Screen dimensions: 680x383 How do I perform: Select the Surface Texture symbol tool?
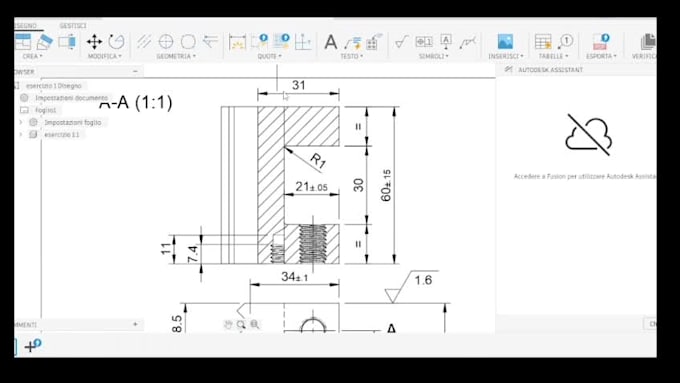click(402, 42)
